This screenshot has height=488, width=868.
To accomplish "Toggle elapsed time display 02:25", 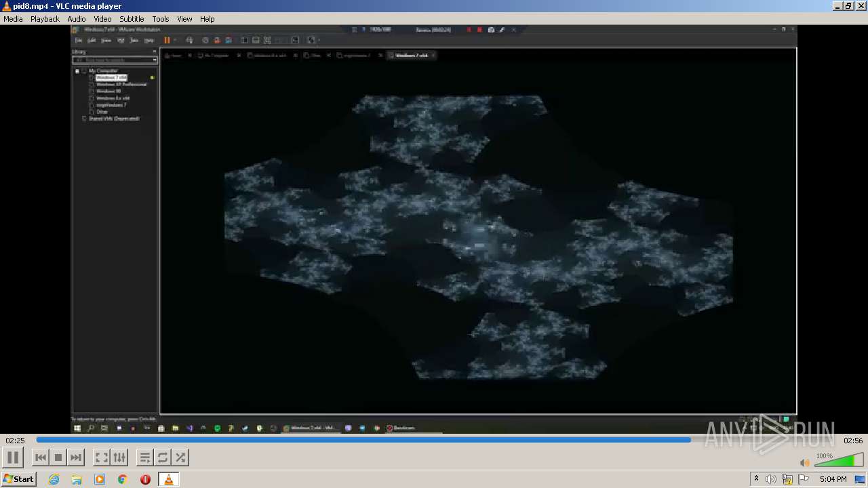I will (15, 441).
